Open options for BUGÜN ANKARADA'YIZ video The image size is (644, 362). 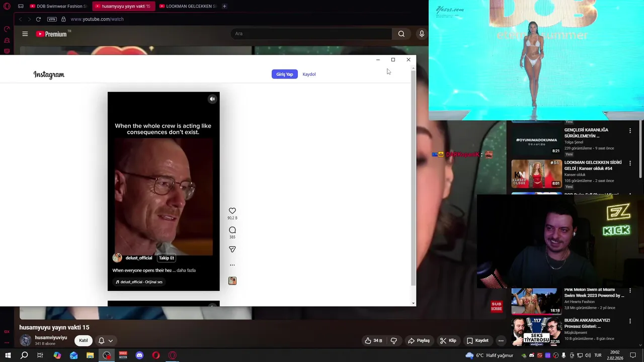[630, 321]
